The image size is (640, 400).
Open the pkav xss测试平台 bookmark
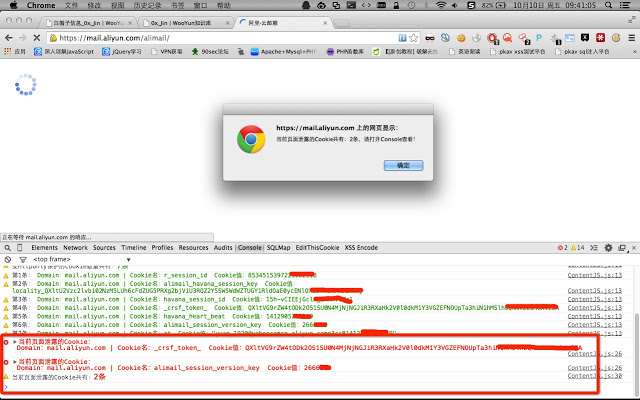pyautogui.click(x=518, y=51)
